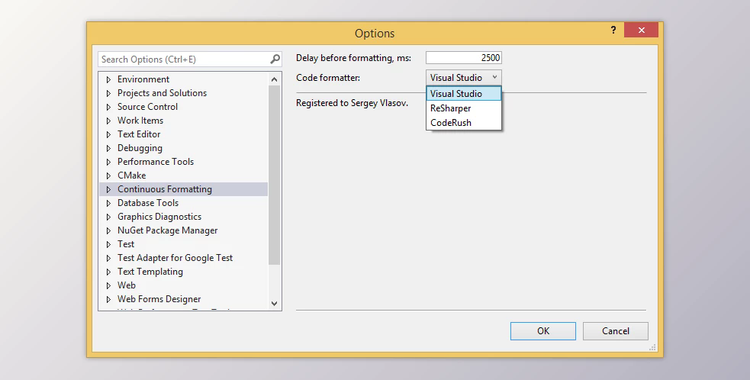Click the 'Code formatter:' label
This screenshot has width=750, height=380.
(x=328, y=78)
